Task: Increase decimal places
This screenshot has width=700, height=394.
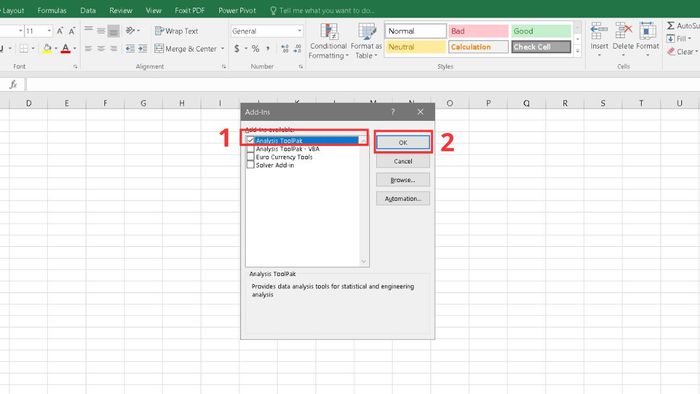Action: tap(285, 49)
